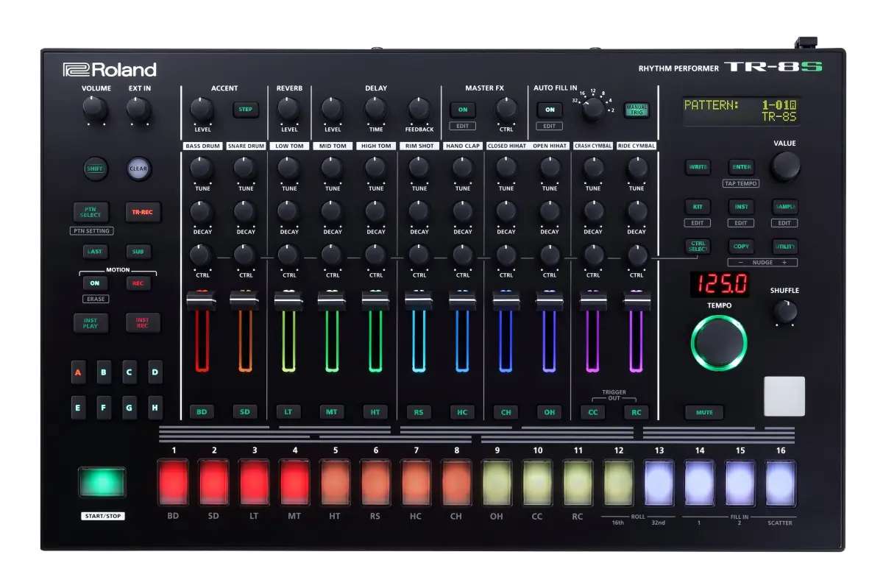Toggle the AUTO FILL IN ON button
The height and width of the screenshot is (588, 883).
[550, 110]
